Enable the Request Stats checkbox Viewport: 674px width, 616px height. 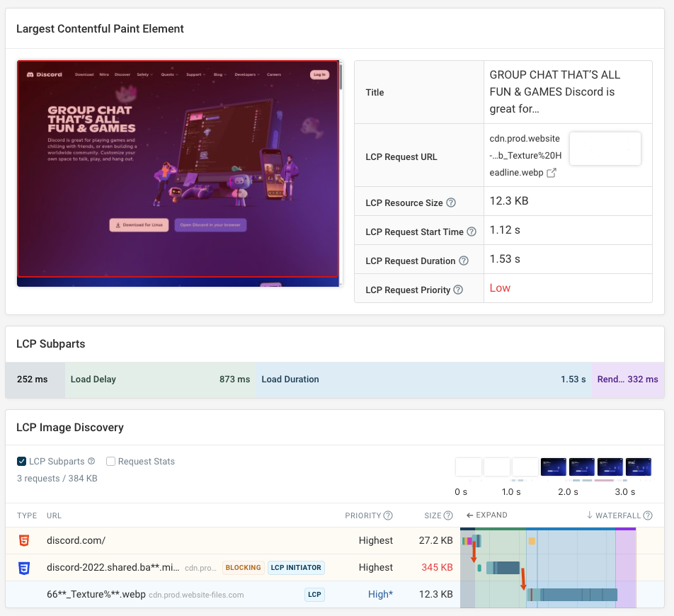click(x=110, y=461)
